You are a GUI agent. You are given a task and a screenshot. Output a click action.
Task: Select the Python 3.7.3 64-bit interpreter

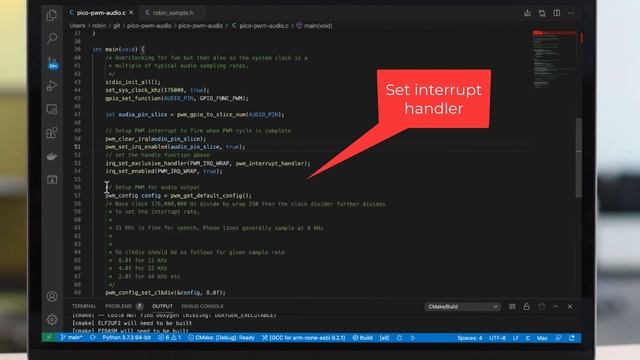pos(127,338)
